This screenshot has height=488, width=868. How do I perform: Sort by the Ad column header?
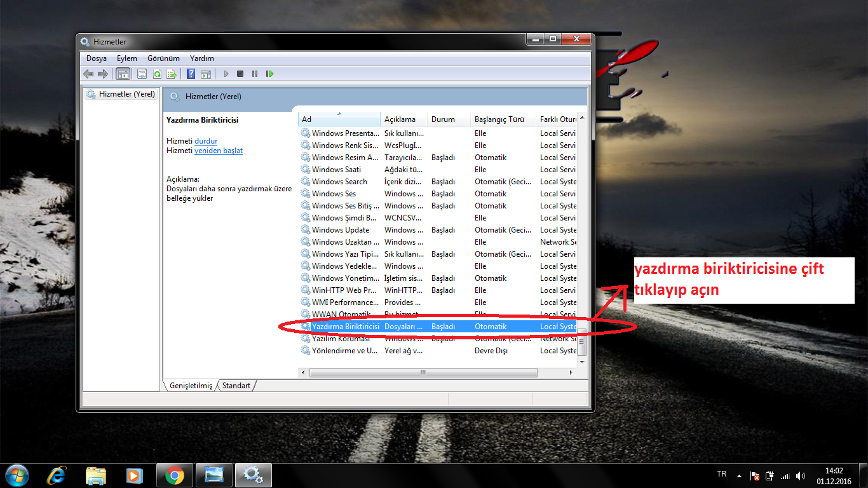339,119
